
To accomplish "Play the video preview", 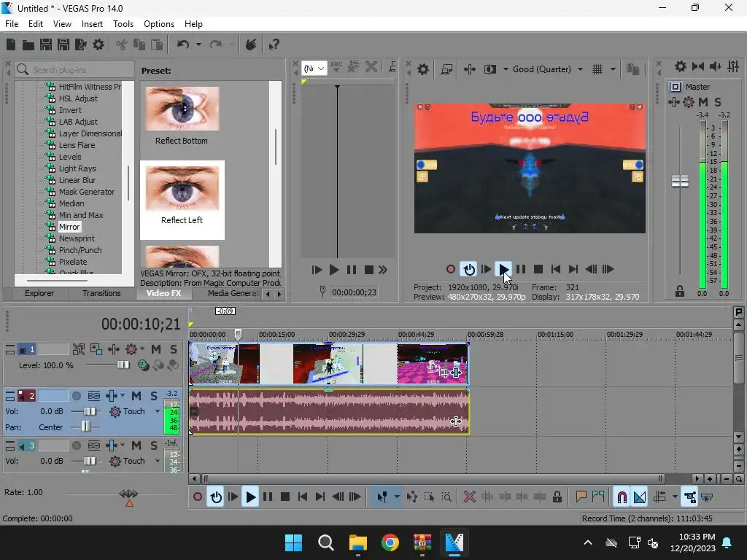I will tap(503, 269).
